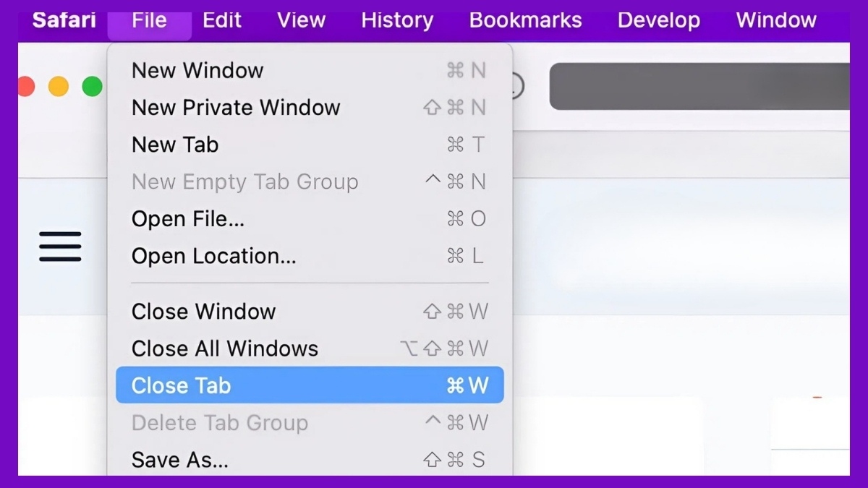Viewport: 868px width, 488px height.
Task: Click the green fullscreen window button
Action: tap(92, 87)
